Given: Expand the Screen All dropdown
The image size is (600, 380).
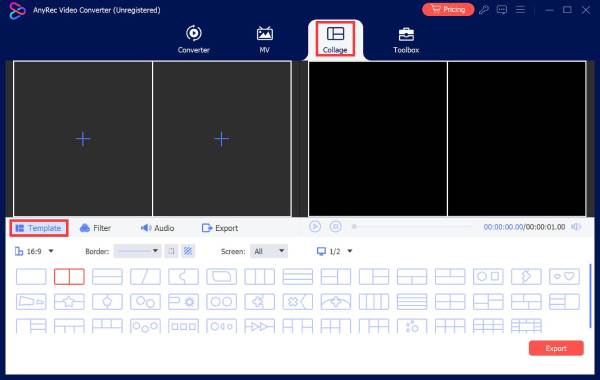Looking at the screenshot, I should 269,251.
